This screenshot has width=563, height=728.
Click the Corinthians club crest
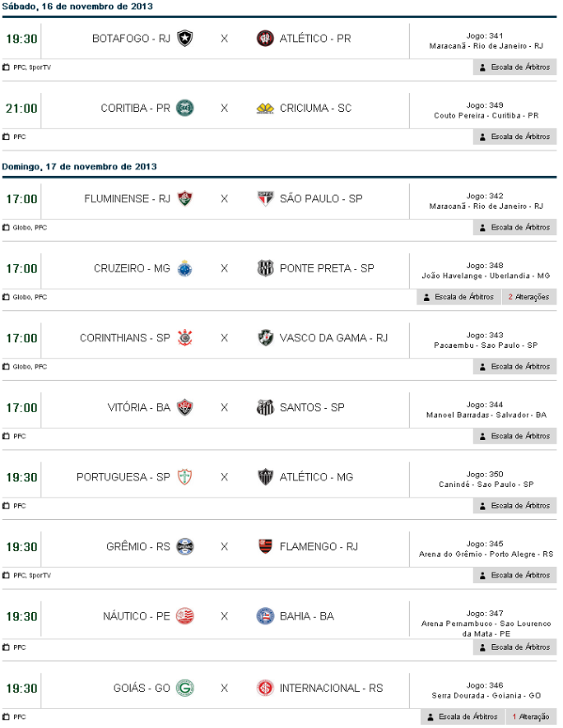184,337
